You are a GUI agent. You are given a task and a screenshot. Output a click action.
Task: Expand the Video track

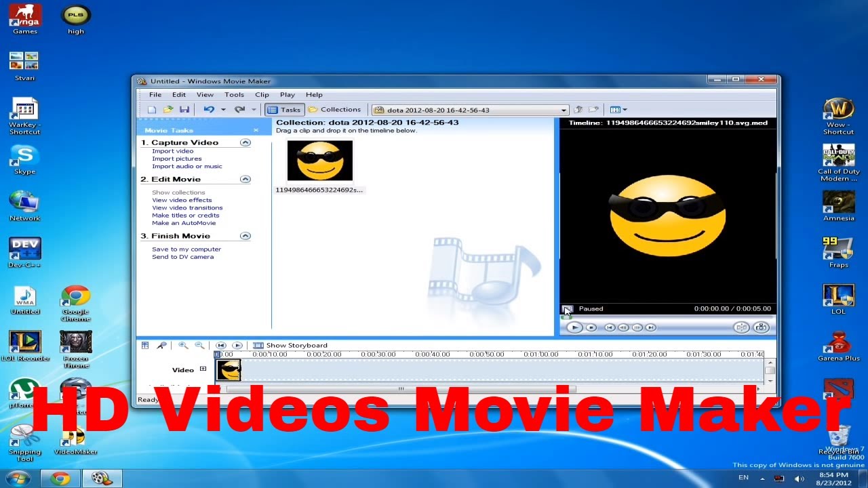pos(203,369)
